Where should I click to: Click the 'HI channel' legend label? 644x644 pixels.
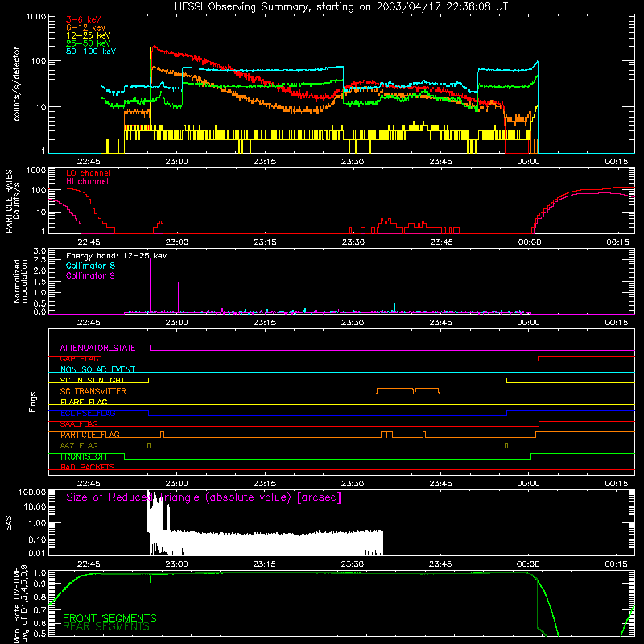click(x=87, y=182)
